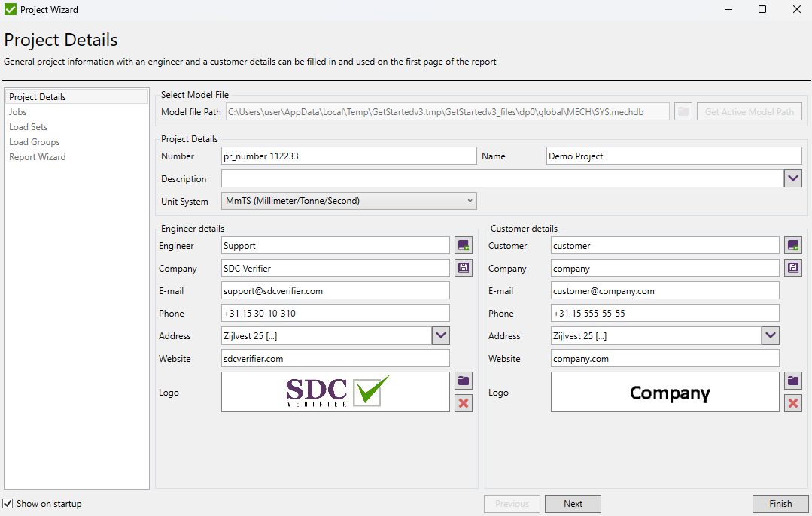Click the Next button

573,503
